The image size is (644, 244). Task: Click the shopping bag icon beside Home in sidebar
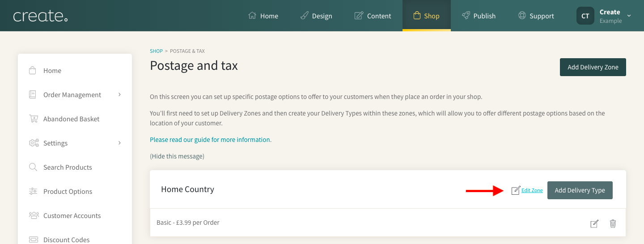point(33,70)
